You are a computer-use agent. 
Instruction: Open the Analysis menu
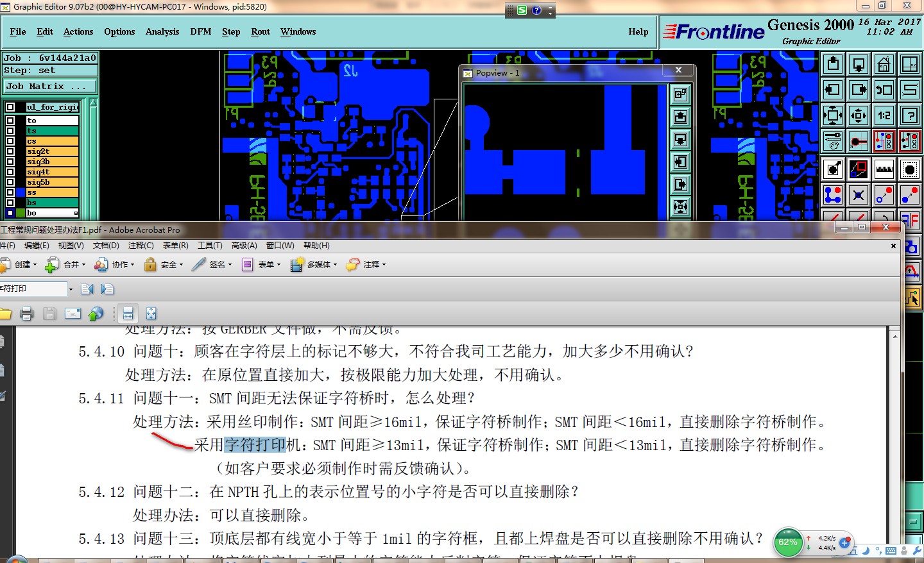[x=162, y=32]
